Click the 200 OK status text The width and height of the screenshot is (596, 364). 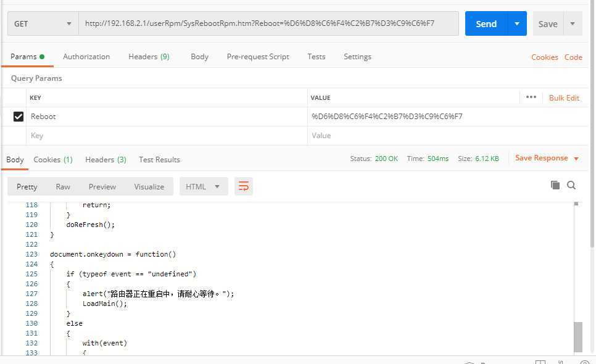point(386,159)
